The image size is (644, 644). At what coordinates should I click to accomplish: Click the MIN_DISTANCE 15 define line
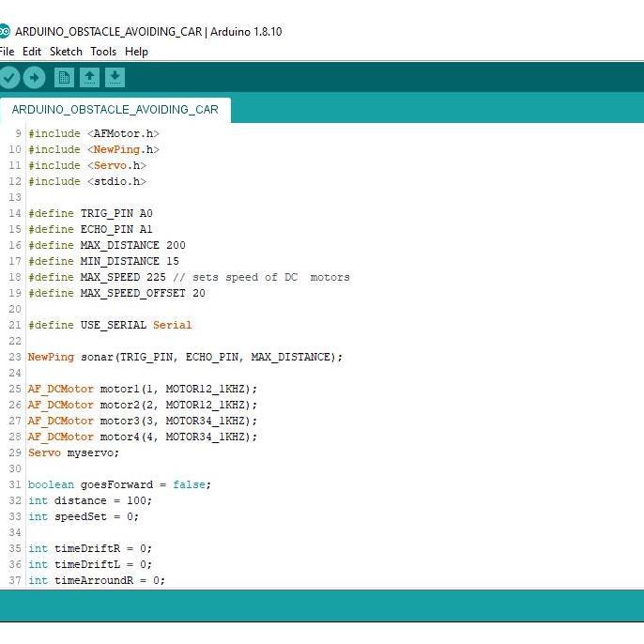tap(103, 262)
